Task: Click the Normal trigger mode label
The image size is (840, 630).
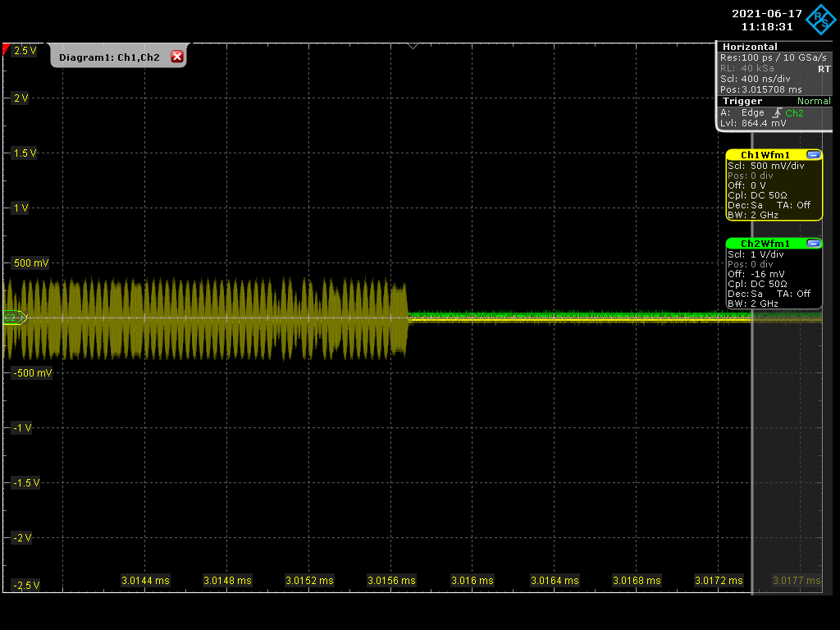Action: [813, 101]
